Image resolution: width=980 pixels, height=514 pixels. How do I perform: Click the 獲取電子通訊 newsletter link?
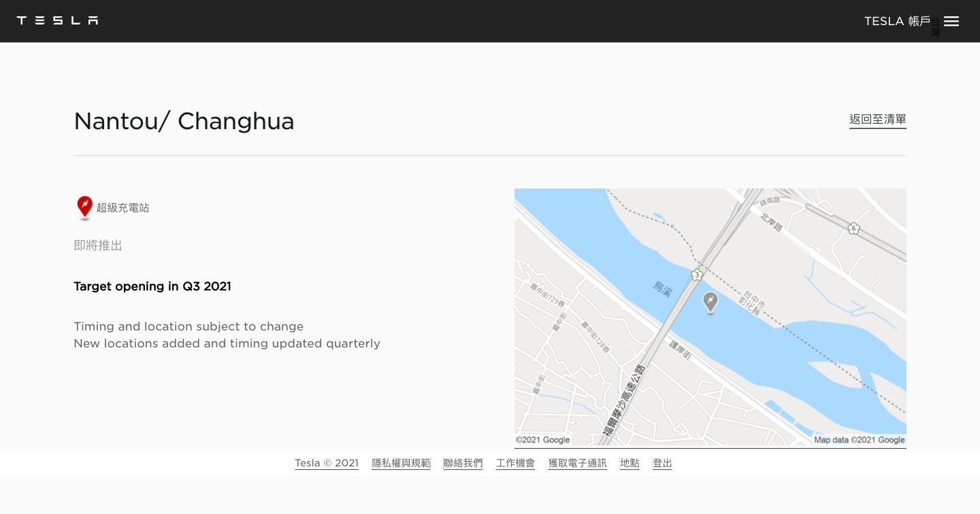577,463
